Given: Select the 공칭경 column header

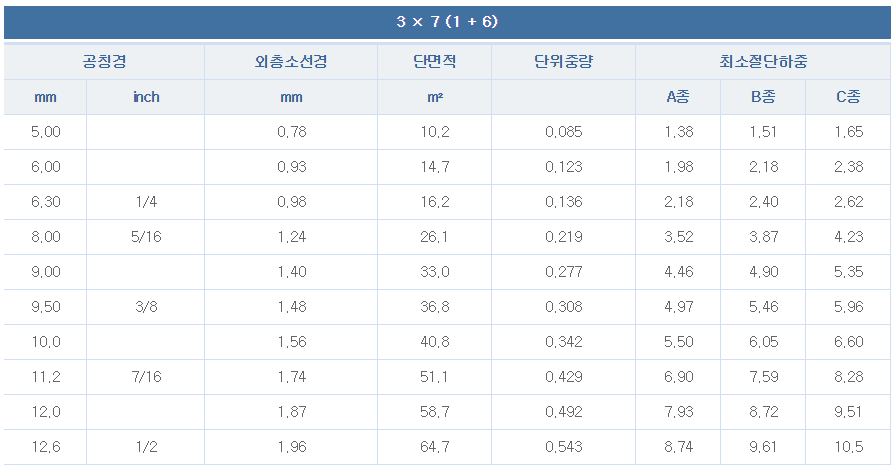Looking at the screenshot, I should (104, 61).
